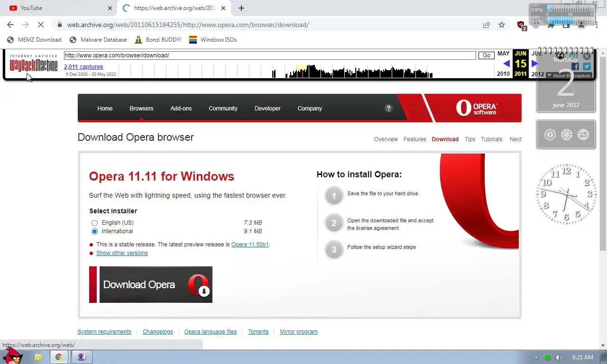Click the Wayback Machine logo

click(x=33, y=64)
